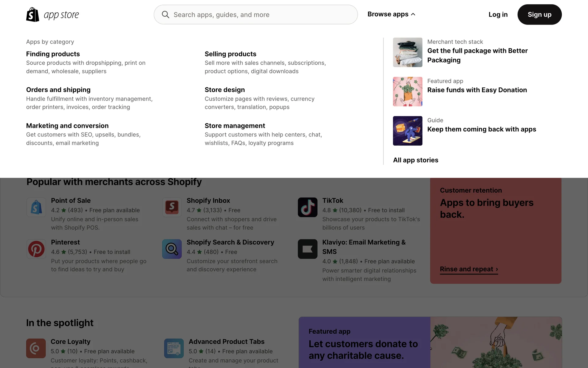This screenshot has width=588, height=368.
Task: Open the Core Loyalty app icon
Action: 36,348
